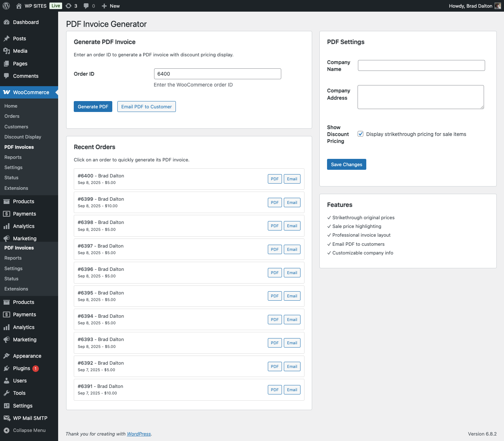Focus the Company Name field
Image resolution: width=504 pixels, height=441 pixels.
point(421,65)
